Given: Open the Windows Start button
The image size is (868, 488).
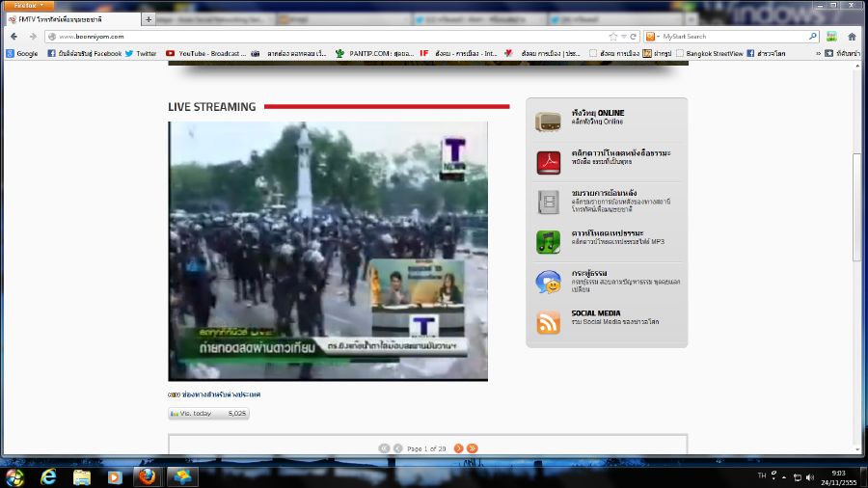Looking at the screenshot, I should point(14,476).
